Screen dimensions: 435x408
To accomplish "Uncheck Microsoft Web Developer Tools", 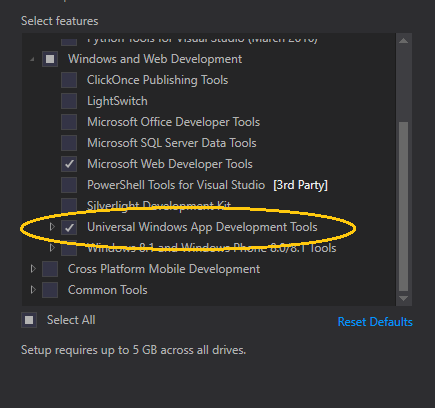I will tap(69, 164).
